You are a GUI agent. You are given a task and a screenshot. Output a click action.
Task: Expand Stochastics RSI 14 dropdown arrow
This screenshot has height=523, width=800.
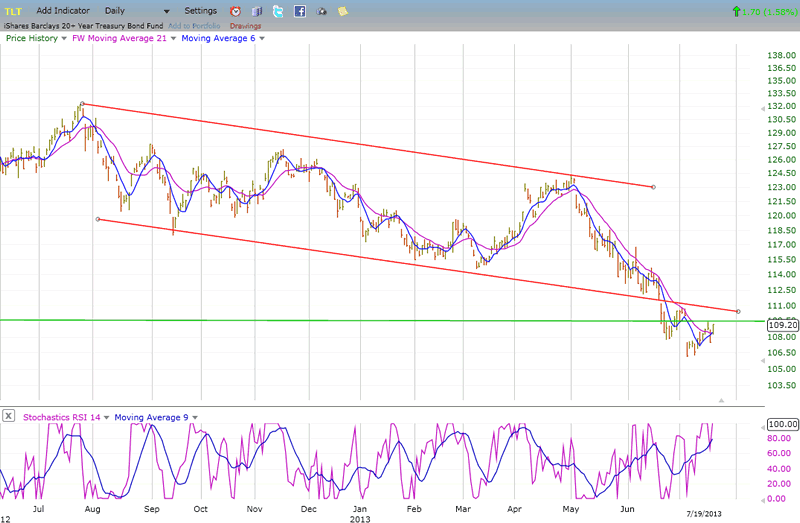click(105, 417)
